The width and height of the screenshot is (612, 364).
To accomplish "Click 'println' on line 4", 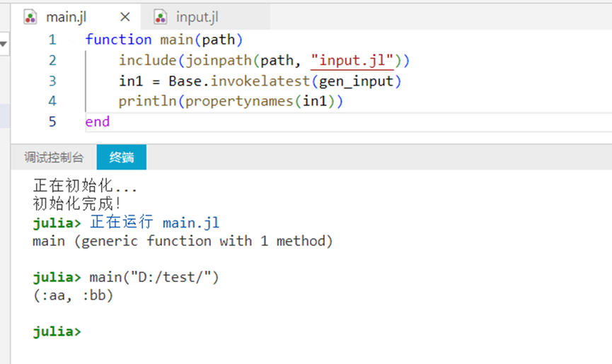I will [148, 101].
